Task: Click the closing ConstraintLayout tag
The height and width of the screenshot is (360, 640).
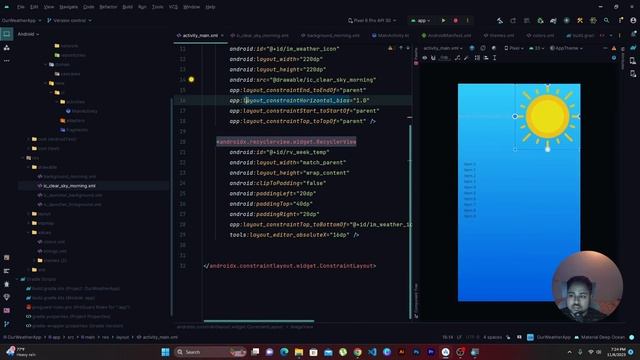Action: [290, 266]
